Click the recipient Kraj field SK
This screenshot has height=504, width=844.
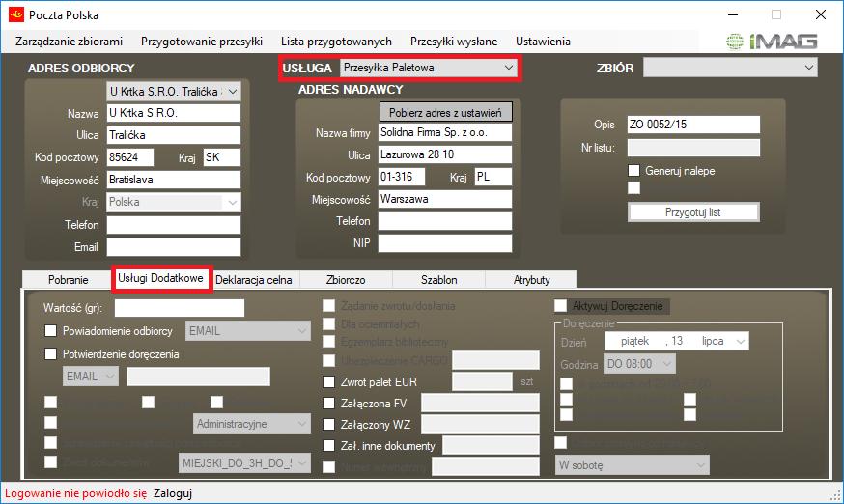tap(222, 157)
